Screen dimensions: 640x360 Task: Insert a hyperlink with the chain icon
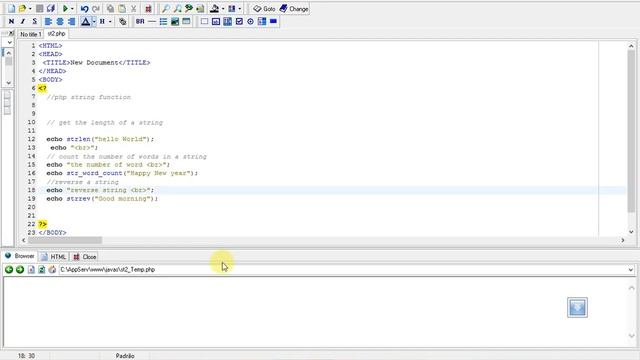pyautogui.click(x=122, y=21)
